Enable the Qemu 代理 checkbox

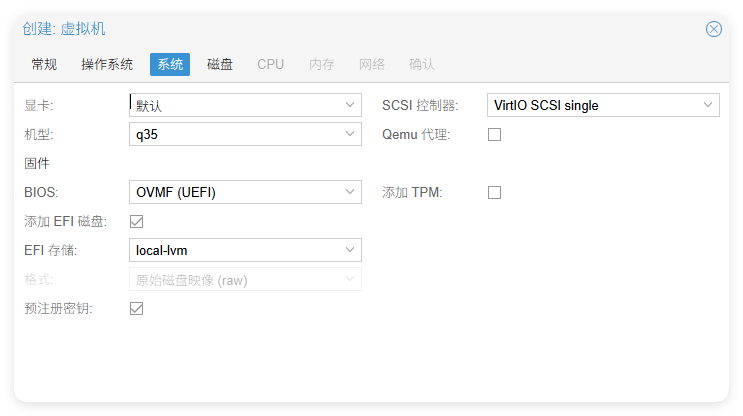(x=494, y=135)
